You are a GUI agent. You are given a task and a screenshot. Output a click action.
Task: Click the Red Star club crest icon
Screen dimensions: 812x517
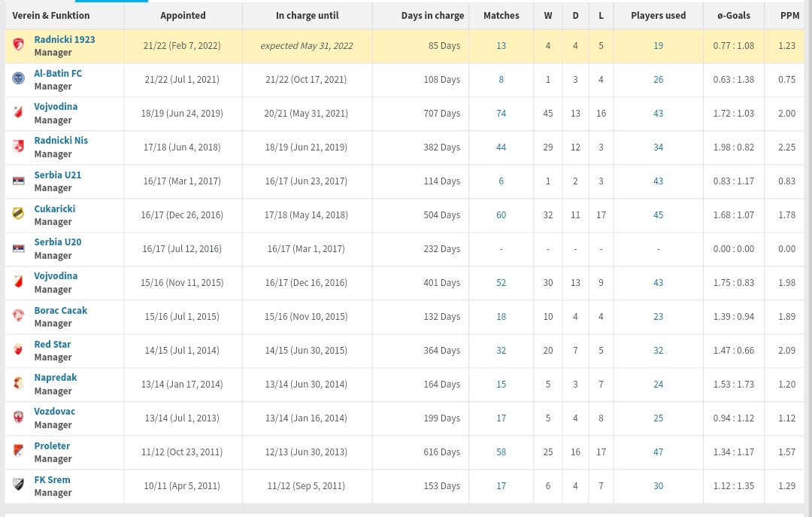pyautogui.click(x=18, y=350)
